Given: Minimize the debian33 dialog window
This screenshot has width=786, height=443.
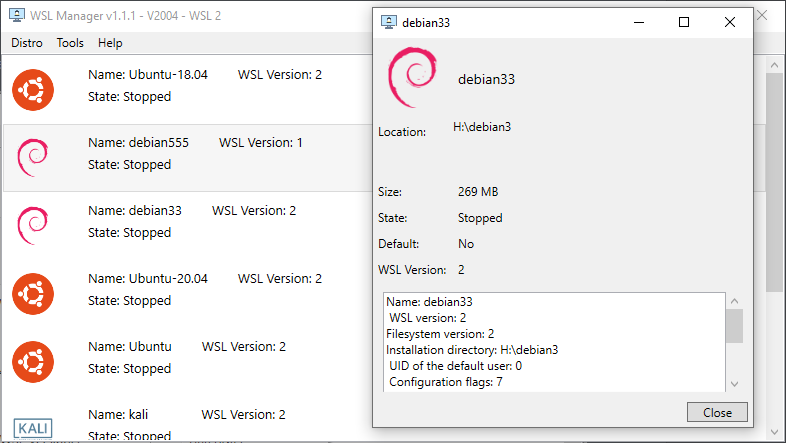Looking at the screenshot, I should tap(639, 22).
